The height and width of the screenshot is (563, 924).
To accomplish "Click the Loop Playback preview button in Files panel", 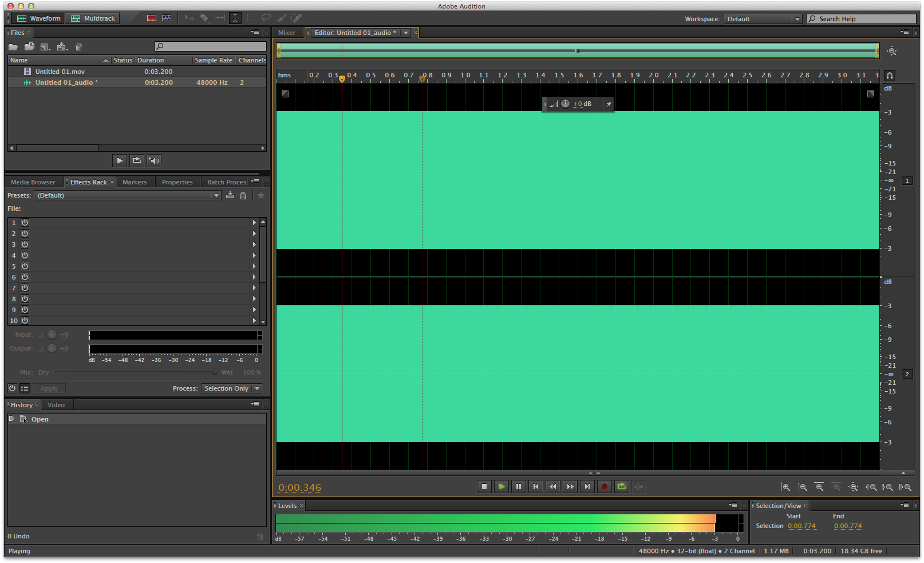I will click(x=137, y=161).
